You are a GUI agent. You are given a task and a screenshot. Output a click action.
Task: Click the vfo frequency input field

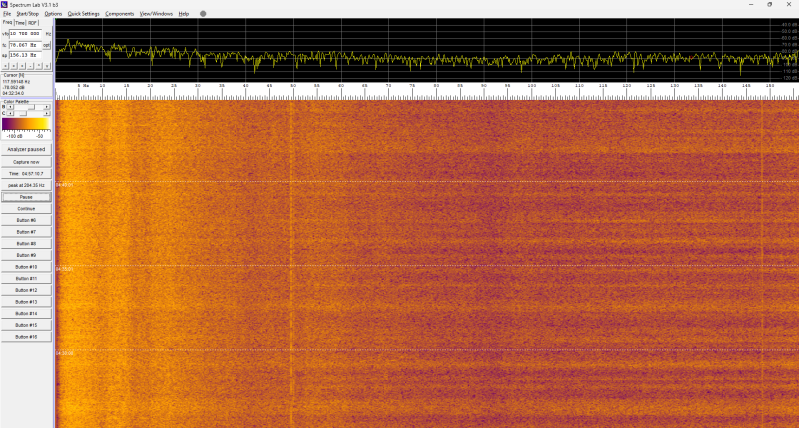25,34
